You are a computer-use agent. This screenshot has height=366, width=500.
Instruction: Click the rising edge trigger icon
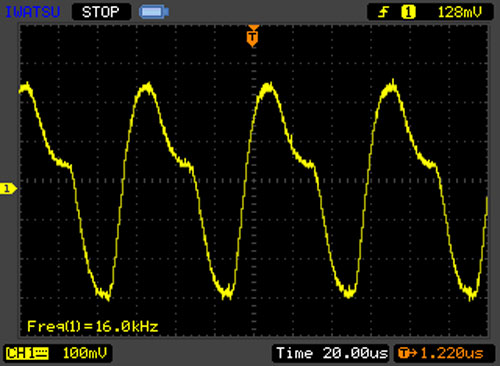click(384, 13)
